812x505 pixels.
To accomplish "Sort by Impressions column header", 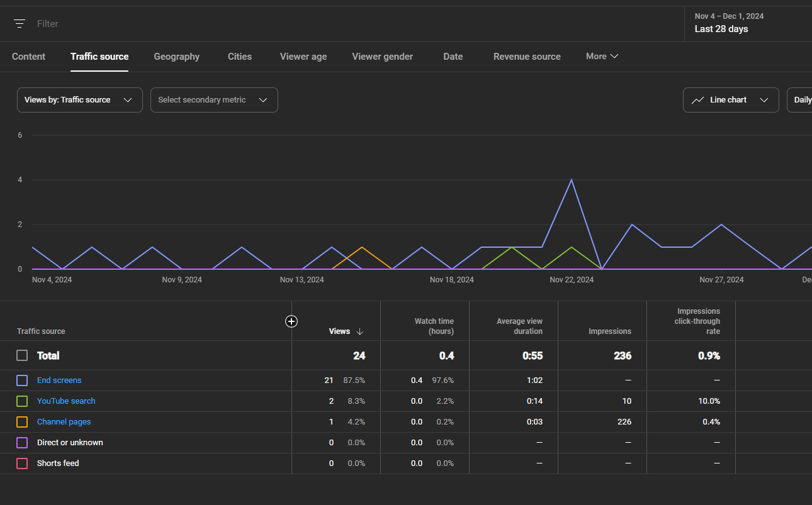I will pyautogui.click(x=609, y=331).
